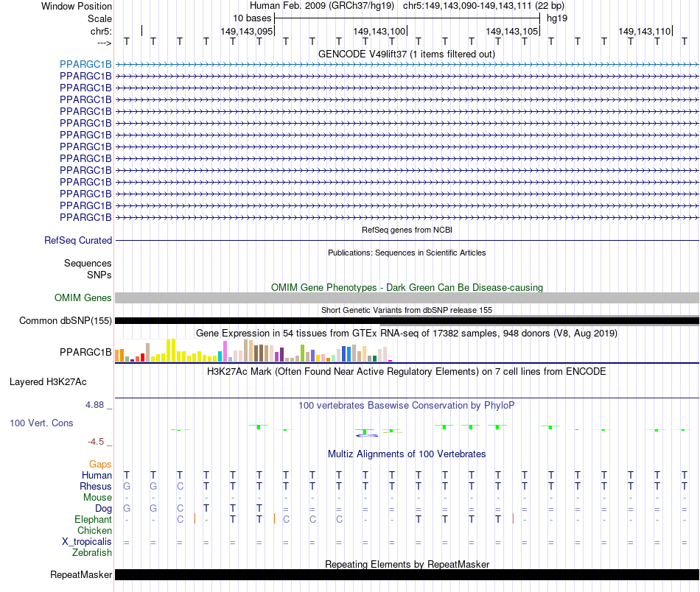This screenshot has height=592, width=700.
Task: Open the GTEx Gene Expression track title
Action: [407, 334]
